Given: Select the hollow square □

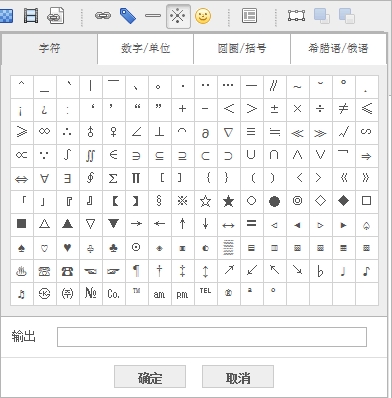Looking at the screenshot, I should pos(366,201).
